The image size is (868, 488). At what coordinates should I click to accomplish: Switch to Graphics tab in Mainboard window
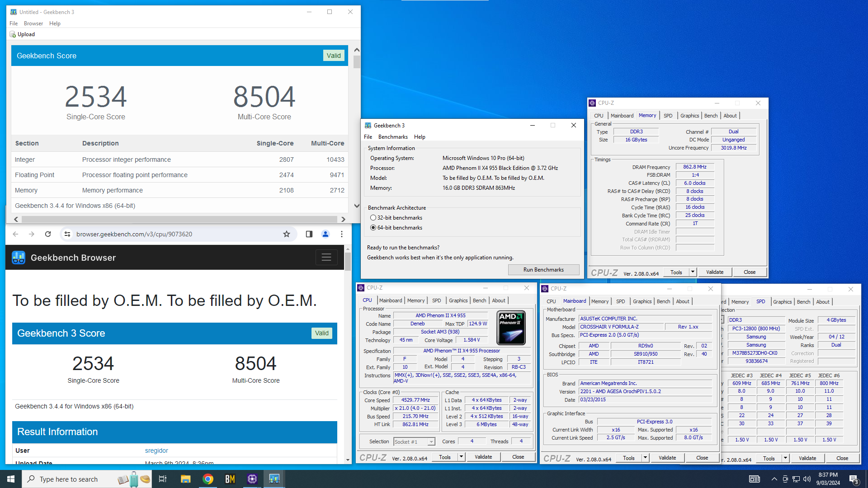(x=642, y=301)
